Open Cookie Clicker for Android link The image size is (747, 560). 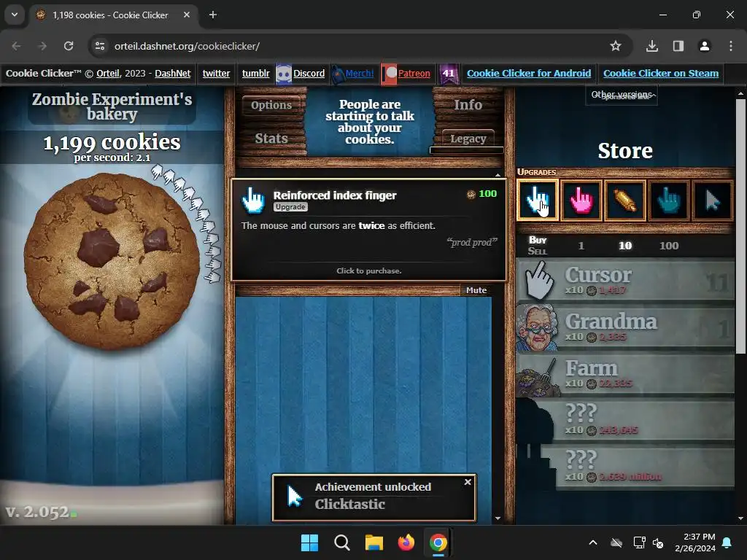tap(529, 74)
